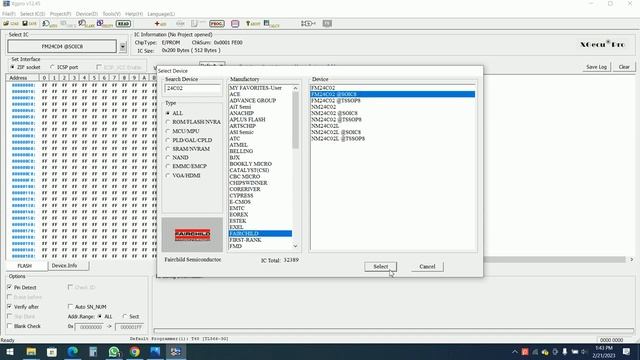Click the PROG. program toolbar button
Viewport: 640px width, 360px height.
coord(217,24)
